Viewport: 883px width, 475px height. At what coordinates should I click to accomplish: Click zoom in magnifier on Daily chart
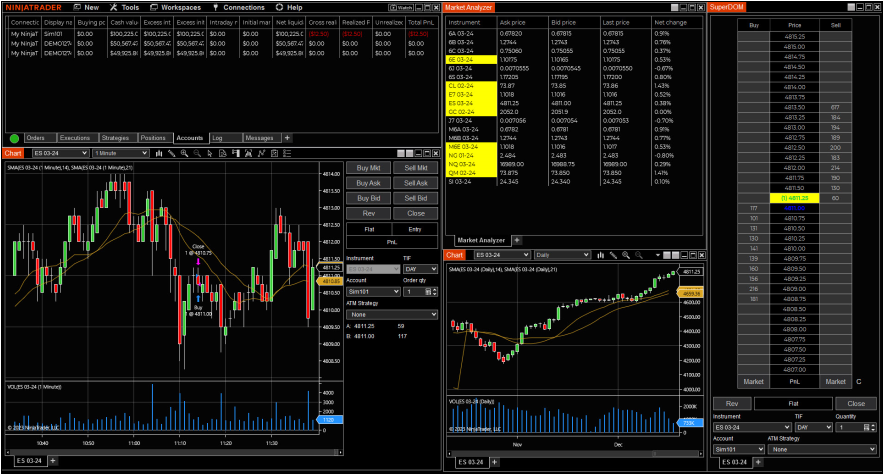[x=626, y=255]
